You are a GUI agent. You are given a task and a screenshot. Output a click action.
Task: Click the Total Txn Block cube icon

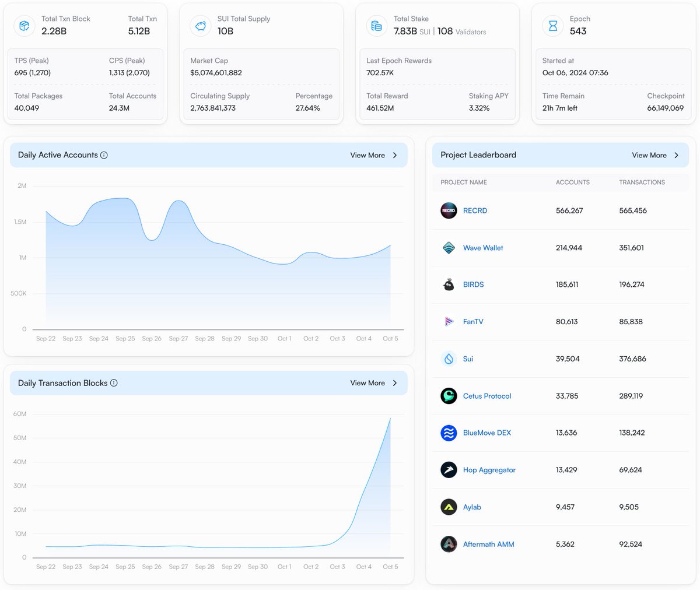tap(24, 26)
